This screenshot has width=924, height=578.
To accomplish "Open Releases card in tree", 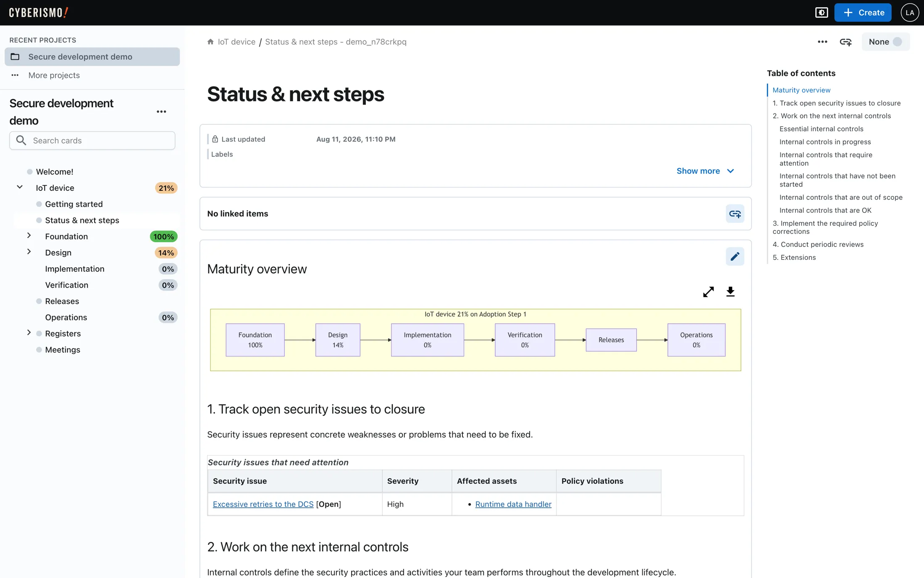I will 62,301.
